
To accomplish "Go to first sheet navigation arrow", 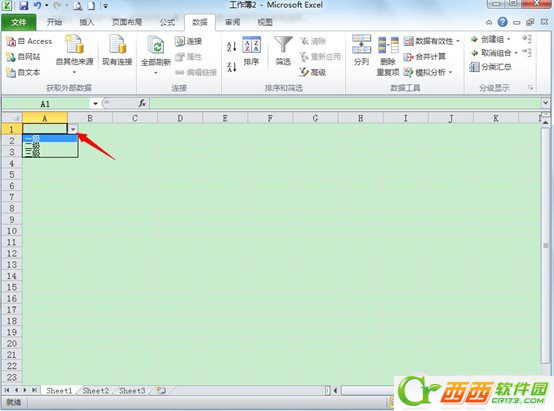I will (x=7, y=390).
